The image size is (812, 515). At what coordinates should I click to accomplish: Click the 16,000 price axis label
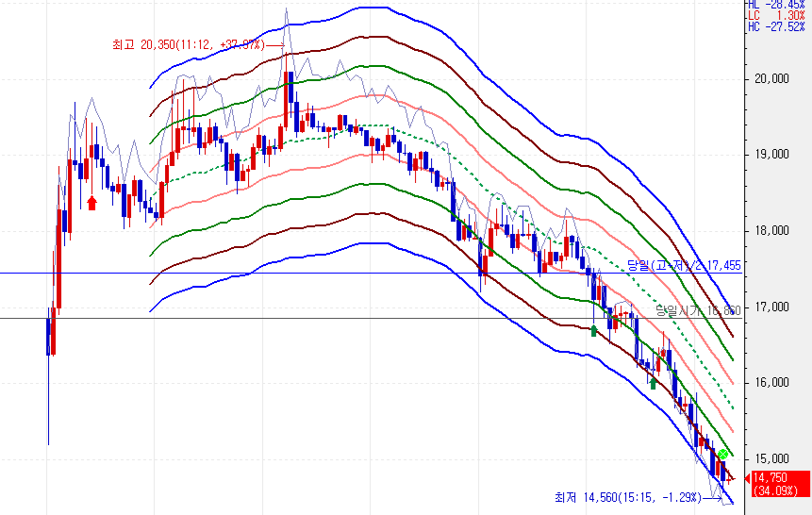coord(771,383)
